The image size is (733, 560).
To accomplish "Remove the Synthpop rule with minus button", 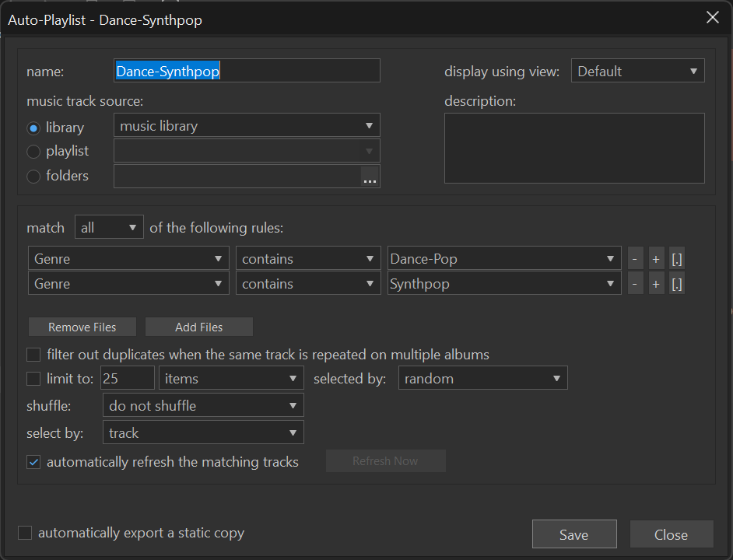I will tap(635, 284).
